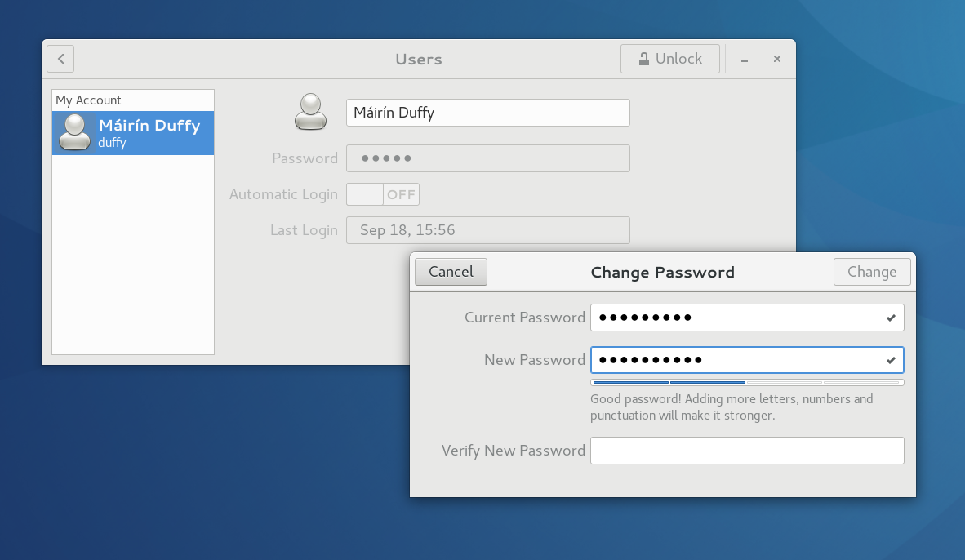Click the password strength meter bar
Screen dimensions: 965x560
(746, 382)
